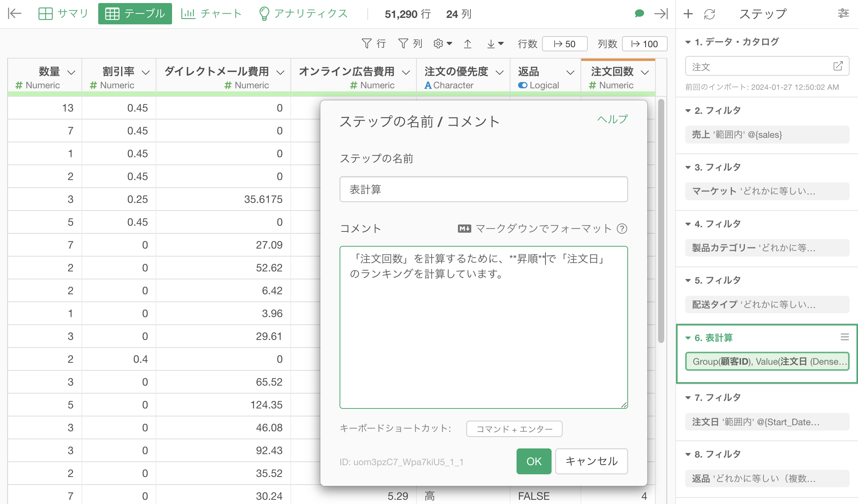Collapse the step panel arrow icon
Screen dimensions: 858x504
pos(661,14)
